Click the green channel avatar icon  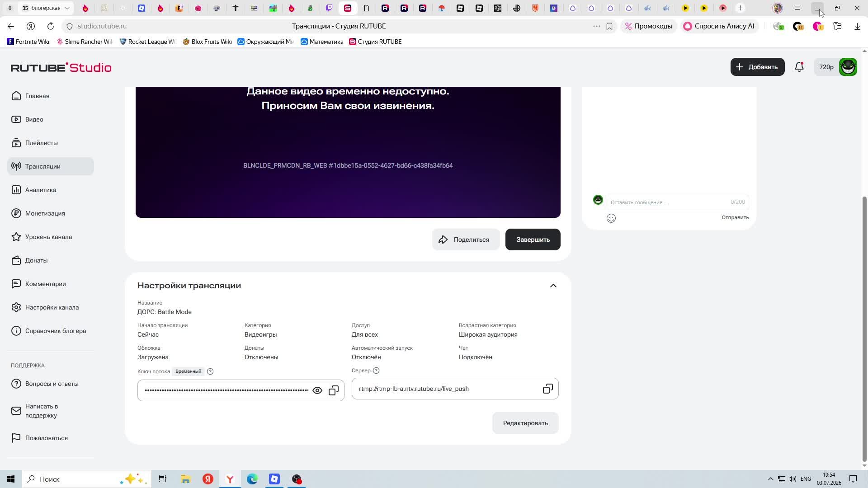pyautogui.click(x=848, y=67)
